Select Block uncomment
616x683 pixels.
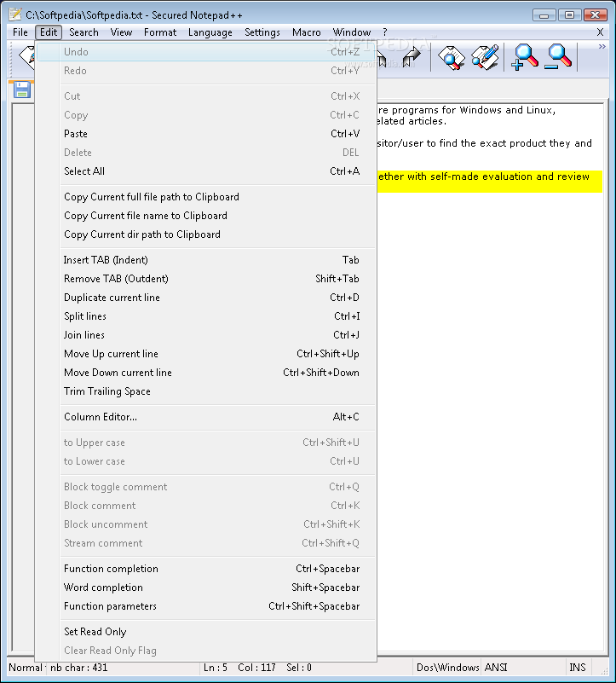[x=205, y=524]
